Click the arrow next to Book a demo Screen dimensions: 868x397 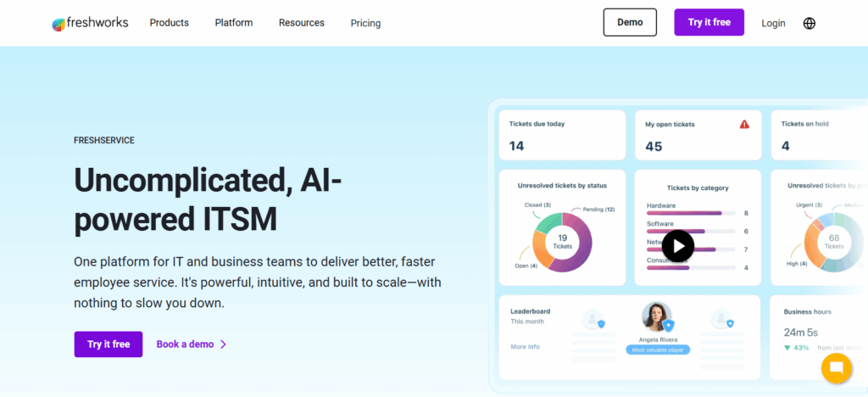coord(223,344)
